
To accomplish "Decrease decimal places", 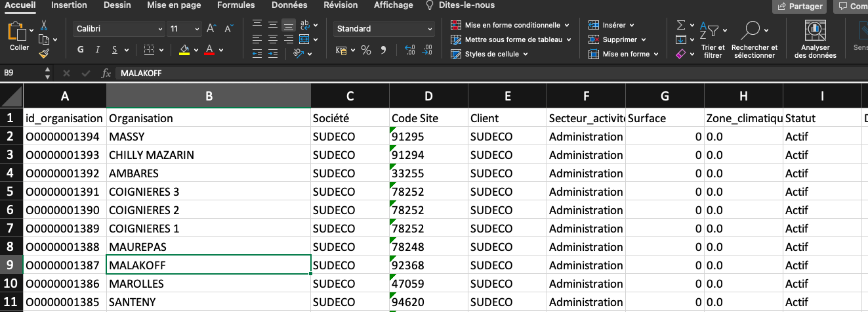I will click(428, 50).
